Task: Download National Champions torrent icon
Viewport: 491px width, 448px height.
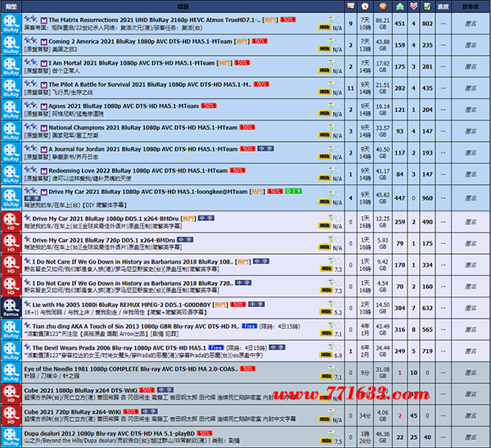Action: [331, 127]
